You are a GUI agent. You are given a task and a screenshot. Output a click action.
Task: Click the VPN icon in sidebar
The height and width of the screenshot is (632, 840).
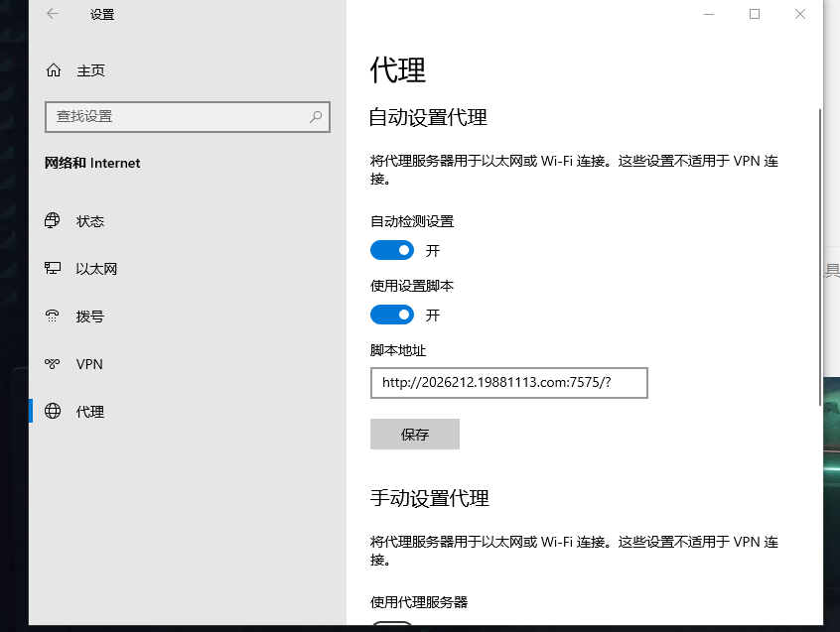53,364
